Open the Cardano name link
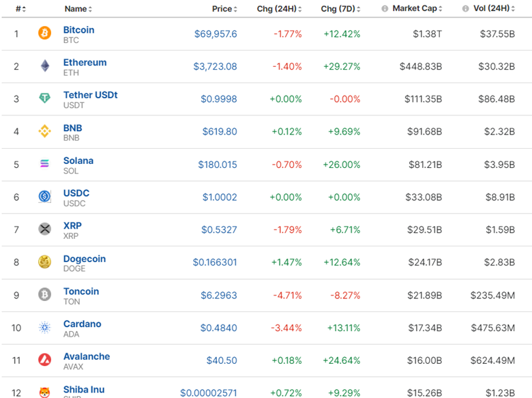532x398 pixels. [x=82, y=324]
